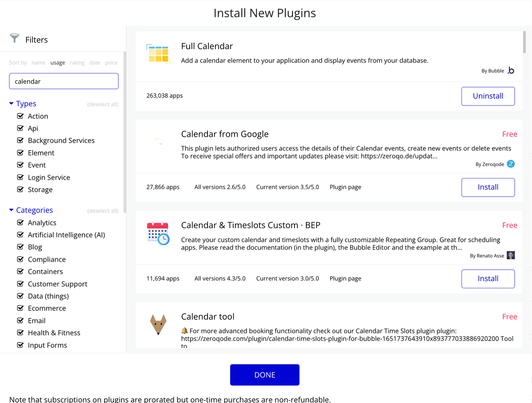This screenshot has height=403, width=532.
Task: Uncheck the Action type checkbox
Action: 20,116
